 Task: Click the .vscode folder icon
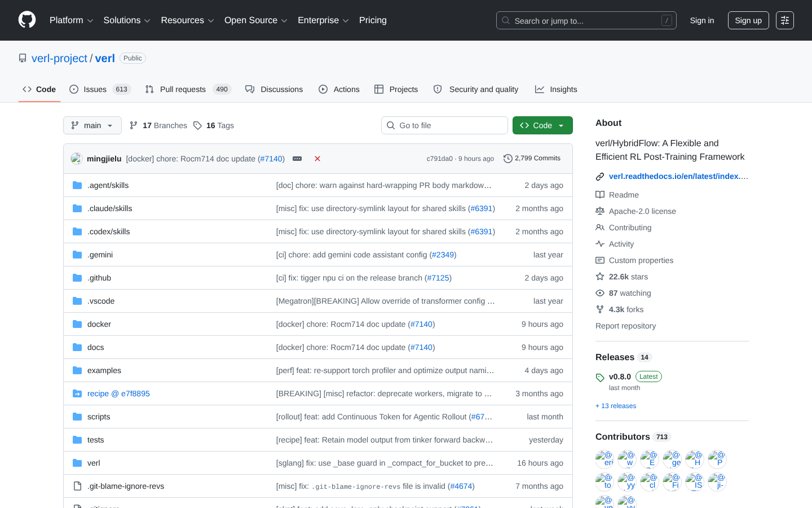coord(77,301)
